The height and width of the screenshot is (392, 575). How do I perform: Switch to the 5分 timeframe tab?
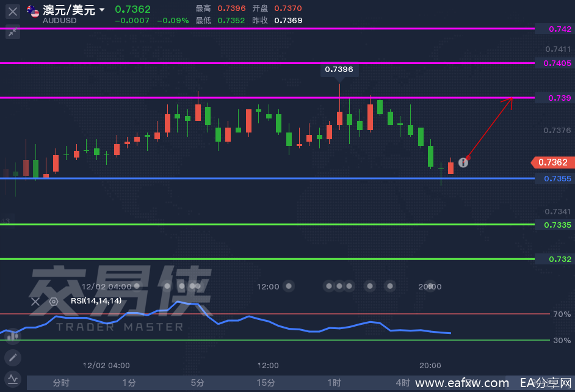[x=198, y=383]
